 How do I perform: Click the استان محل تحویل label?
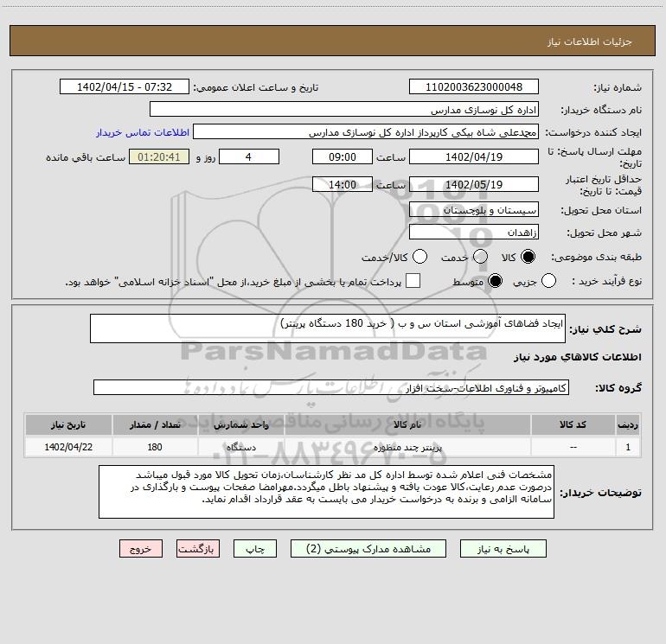pyautogui.click(x=601, y=210)
